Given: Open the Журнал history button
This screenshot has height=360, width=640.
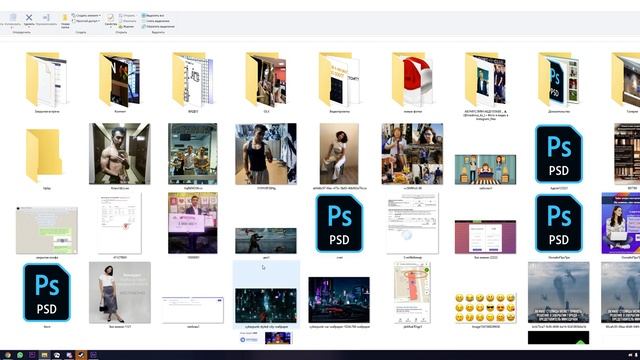Looking at the screenshot, I should [127, 27].
